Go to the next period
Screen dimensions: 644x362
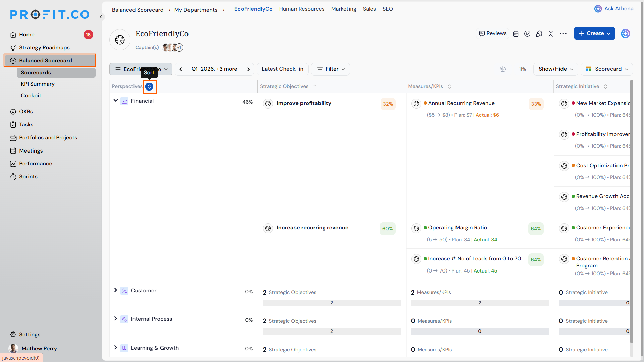pyautogui.click(x=248, y=69)
